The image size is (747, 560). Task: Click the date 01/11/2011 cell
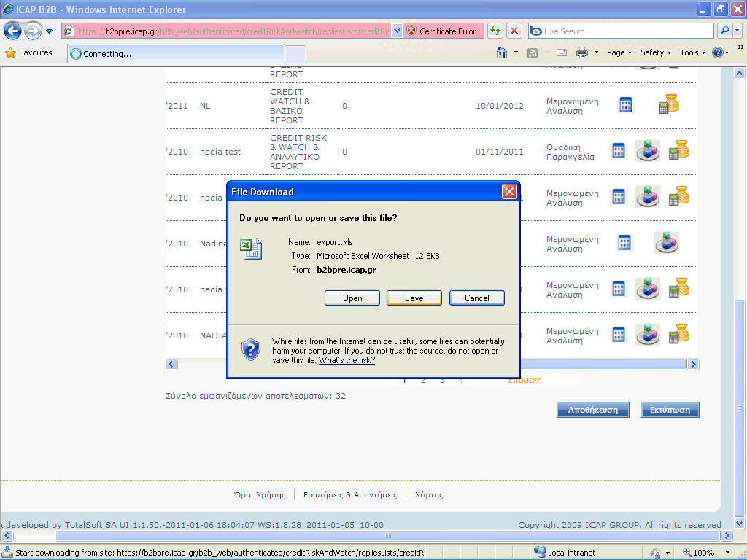499,152
